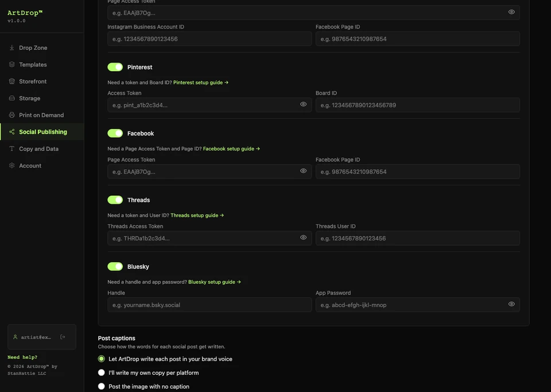
Task: Click the Storage drive icon
Action: tap(11, 98)
